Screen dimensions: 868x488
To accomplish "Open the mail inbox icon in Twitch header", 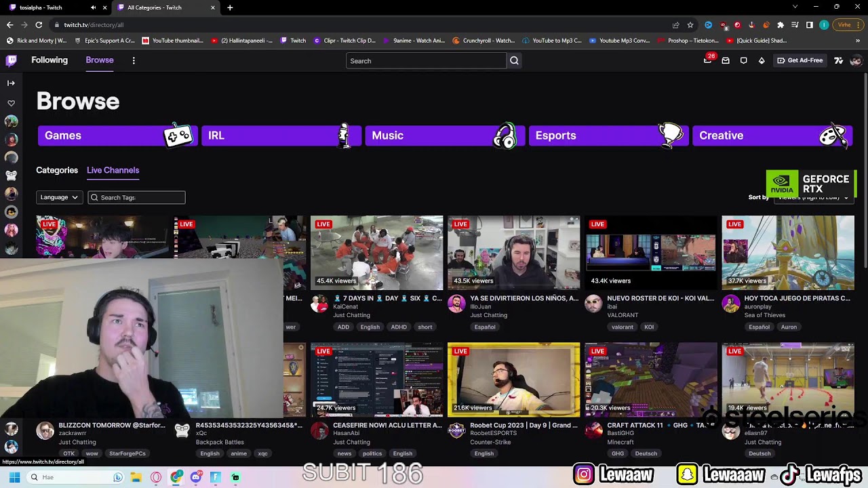I will (726, 60).
